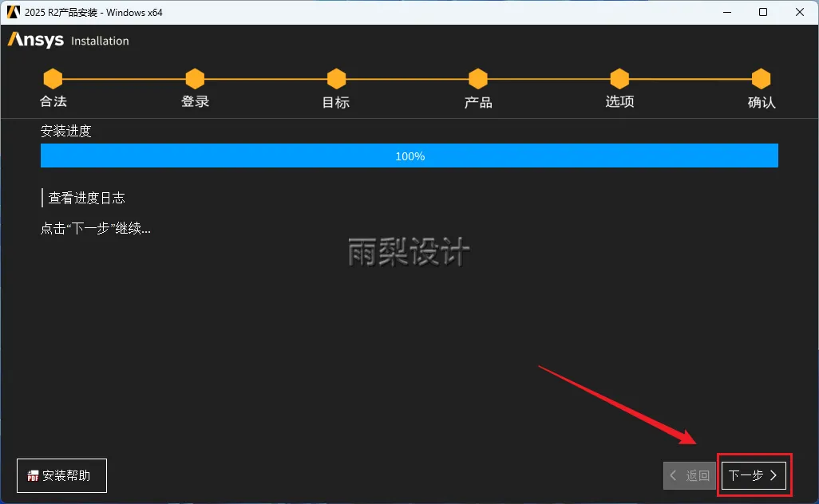Click the 下一步 (Next) button
This screenshot has width=819, height=504.
tap(754, 475)
